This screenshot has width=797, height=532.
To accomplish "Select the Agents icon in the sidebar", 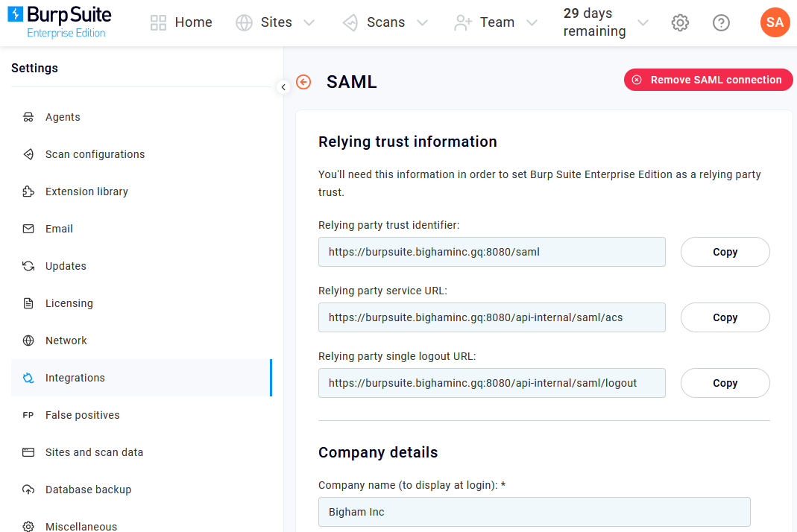I will (x=28, y=117).
